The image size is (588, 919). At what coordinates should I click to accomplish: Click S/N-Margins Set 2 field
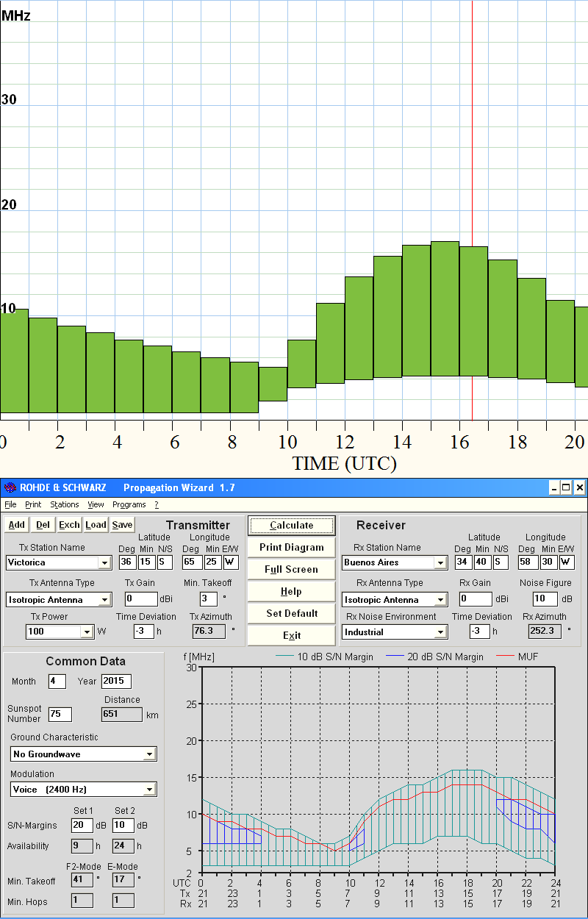pos(123,826)
